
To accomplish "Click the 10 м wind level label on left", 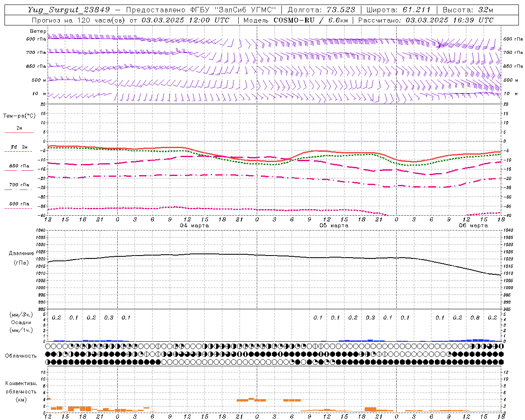I will 40,94.
